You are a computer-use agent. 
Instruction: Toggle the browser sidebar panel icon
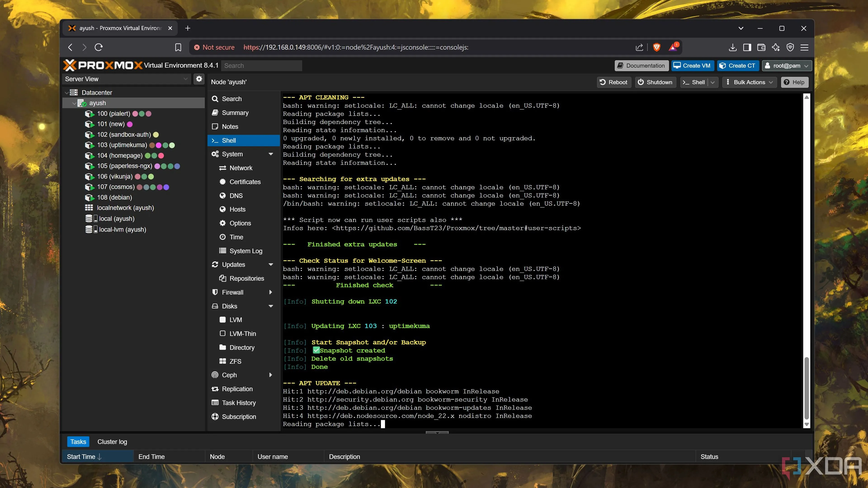coord(747,47)
